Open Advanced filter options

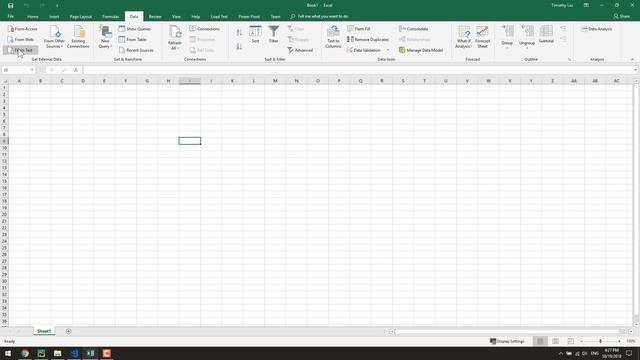(300, 50)
